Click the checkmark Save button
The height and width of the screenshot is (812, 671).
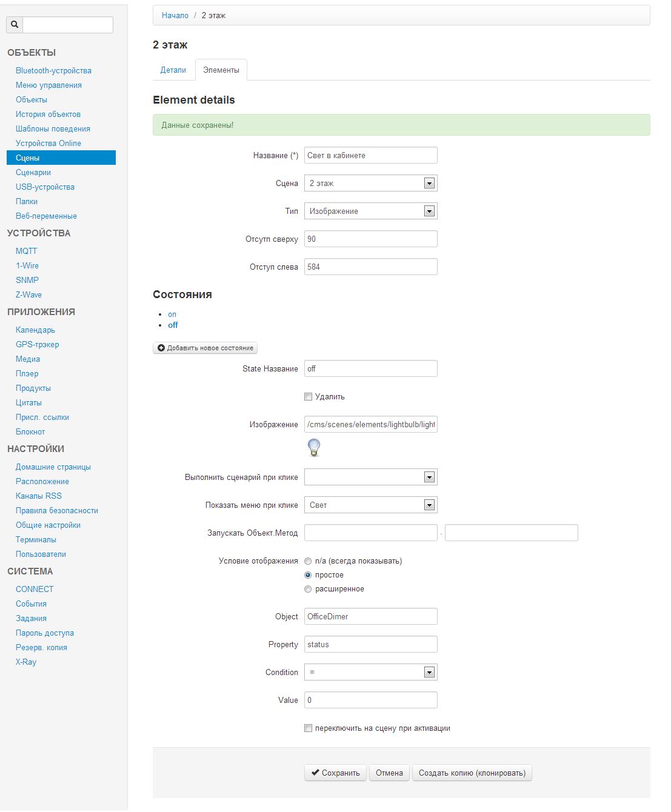(x=335, y=773)
